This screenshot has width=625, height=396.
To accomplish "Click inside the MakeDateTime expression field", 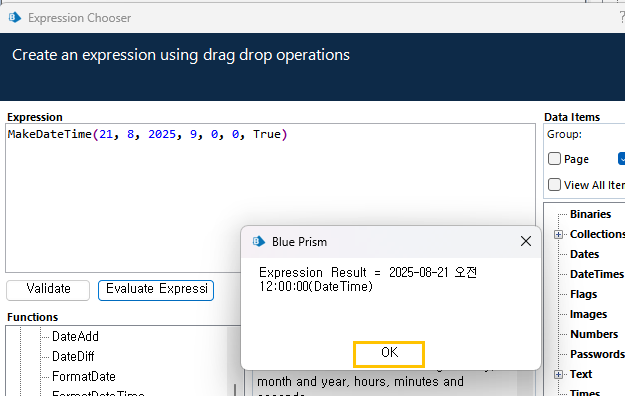I will click(x=270, y=198).
